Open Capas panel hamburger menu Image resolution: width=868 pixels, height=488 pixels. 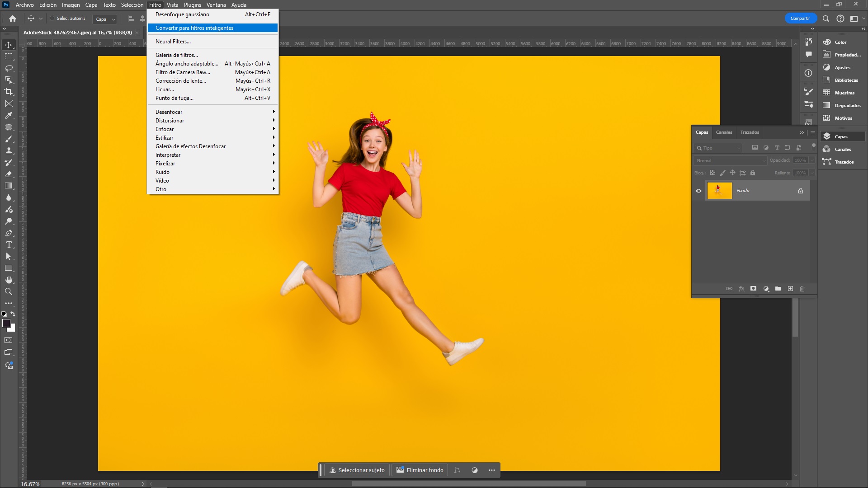(x=813, y=132)
